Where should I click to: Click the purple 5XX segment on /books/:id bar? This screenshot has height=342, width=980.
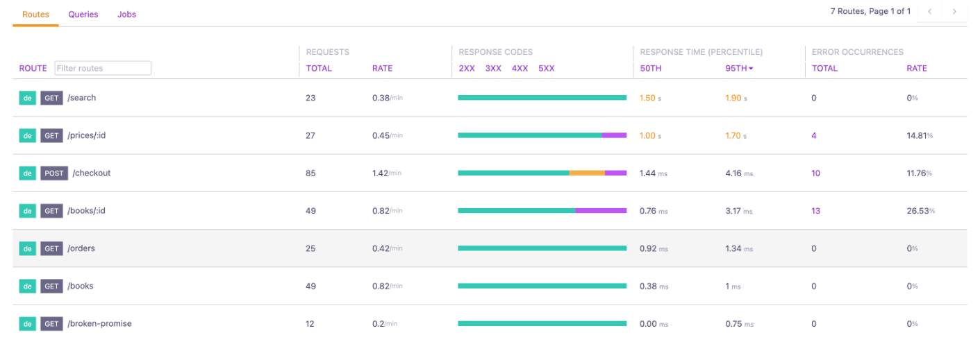601,211
